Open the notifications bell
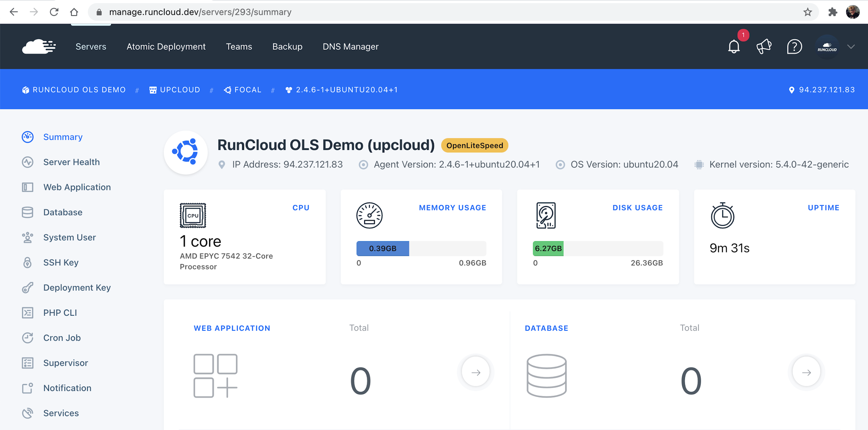 point(734,47)
